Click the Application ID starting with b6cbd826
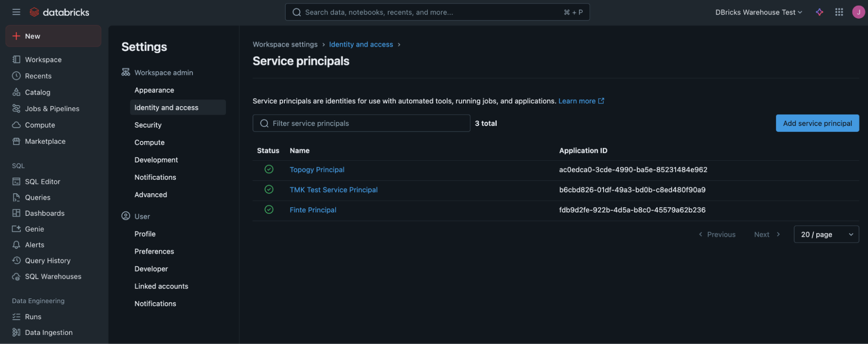 [x=632, y=190]
